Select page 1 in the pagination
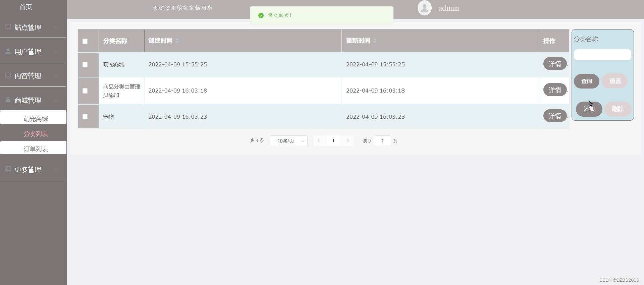 coord(333,141)
